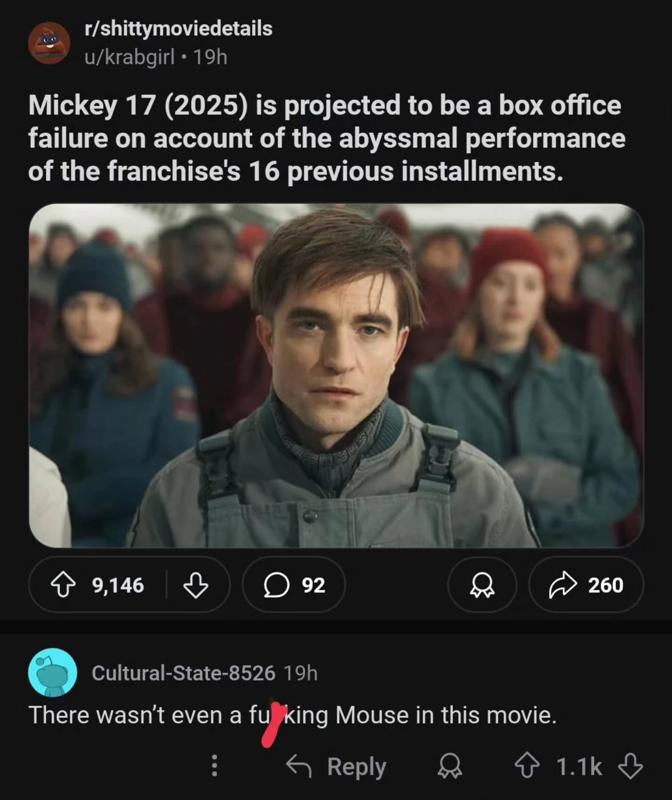Open the comment's three-dot options menu
The width and height of the screenshot is (672, 800).
[x=214, y=766]
